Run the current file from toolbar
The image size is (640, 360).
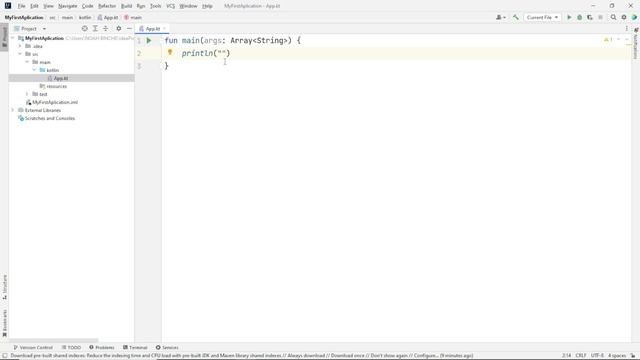pyautogui.click(x=569, y=18)
